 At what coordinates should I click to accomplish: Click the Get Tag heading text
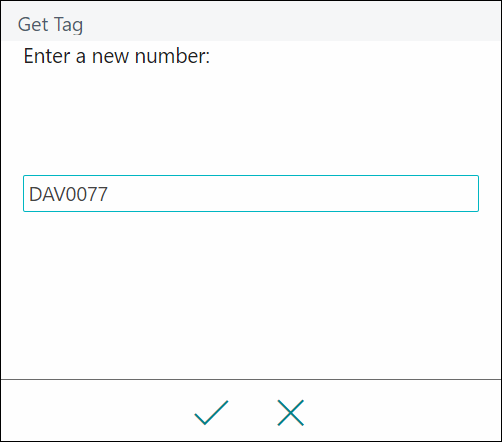tap(50, 25)
